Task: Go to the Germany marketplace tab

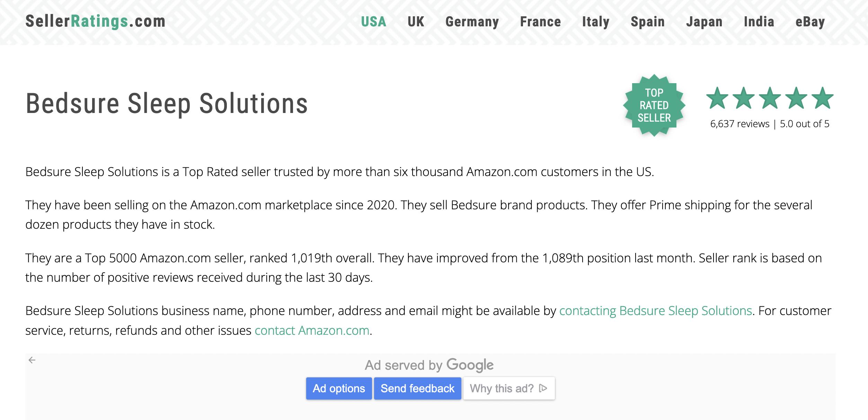Action: click(472, 22)
